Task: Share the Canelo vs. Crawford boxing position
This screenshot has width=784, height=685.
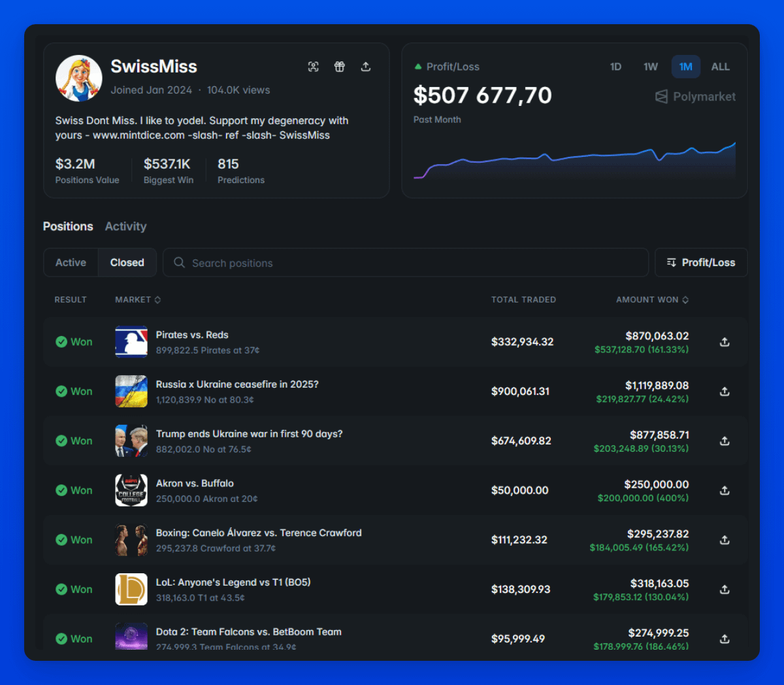Action: click(x=725, y=540)
